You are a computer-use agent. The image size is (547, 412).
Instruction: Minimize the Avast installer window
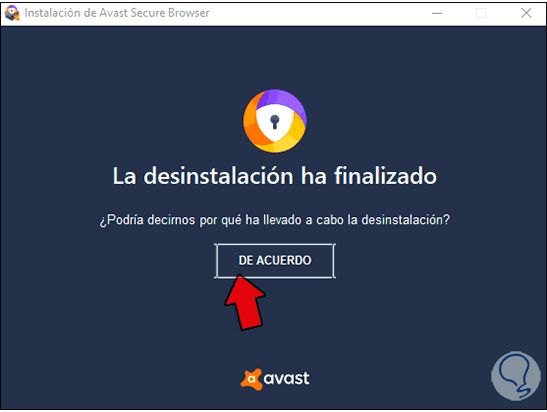pyautogui.click(x=437, y=13)
